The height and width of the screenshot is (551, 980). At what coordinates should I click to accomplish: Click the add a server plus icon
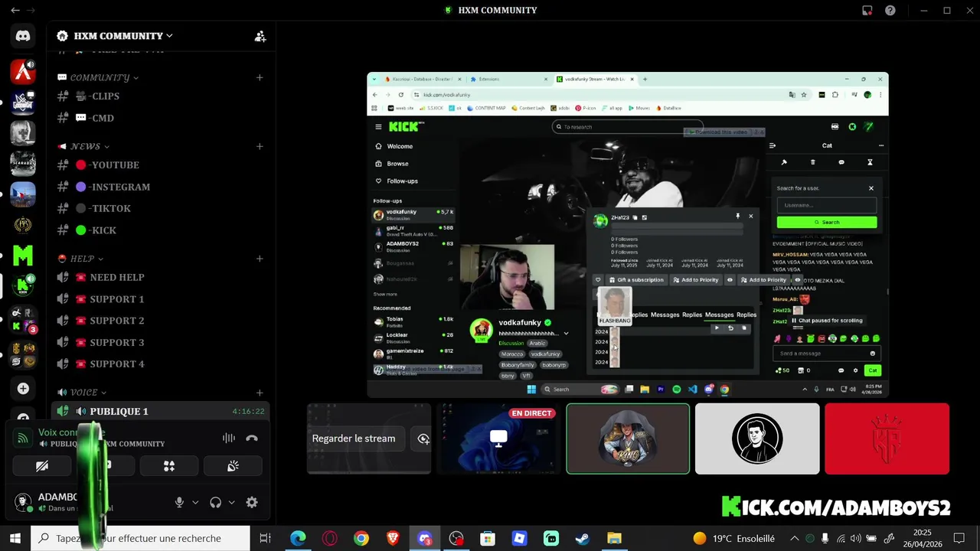click(23, 389)
